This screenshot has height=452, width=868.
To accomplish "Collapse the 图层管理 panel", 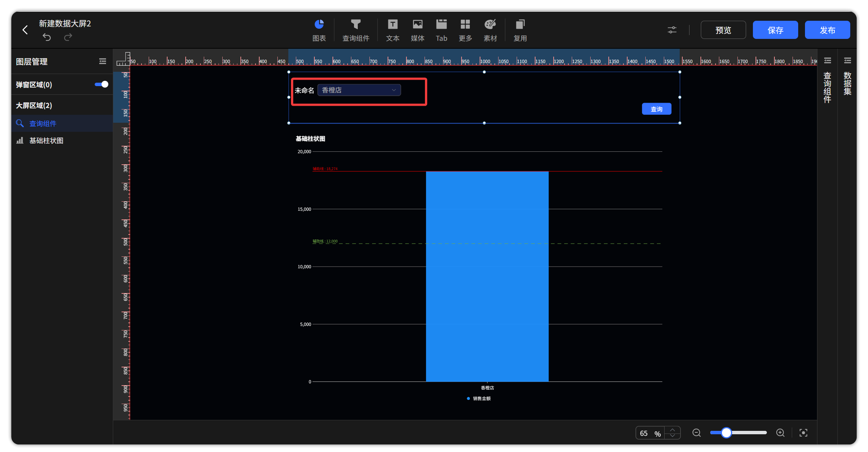I will 102,61.
